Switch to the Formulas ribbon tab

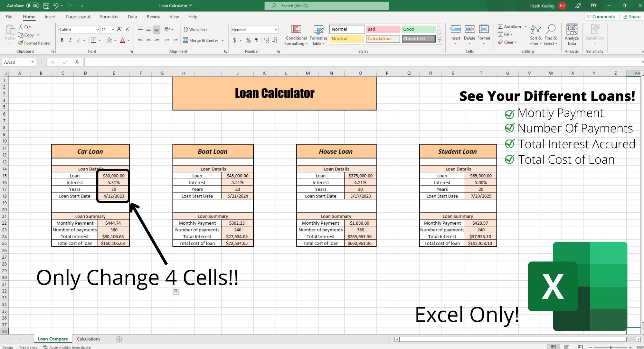tap(109, 16)
